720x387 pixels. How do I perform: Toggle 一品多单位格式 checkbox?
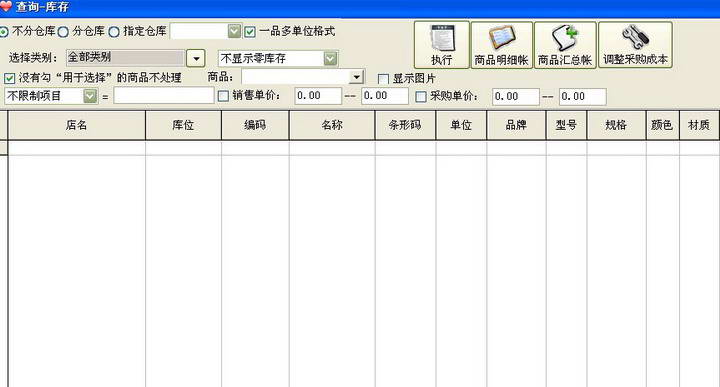(x=250, y=32)
